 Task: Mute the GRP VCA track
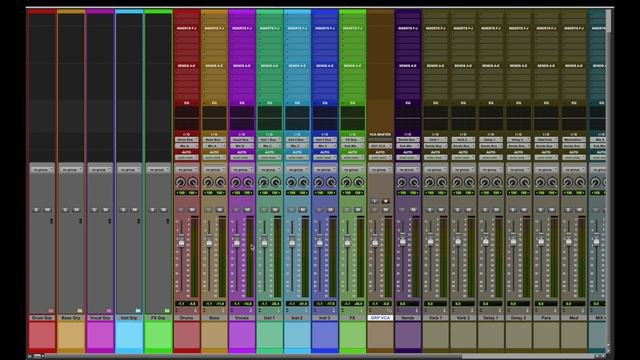[386, 210]
